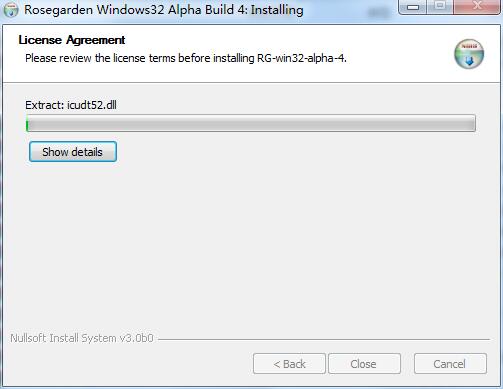Click the horizontal line beside Nullsoft branding
The image size is (503, 389).
point(324,339)
